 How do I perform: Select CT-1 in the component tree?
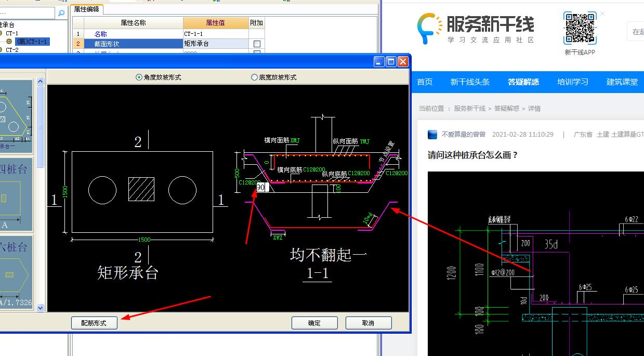click(11, 33)
